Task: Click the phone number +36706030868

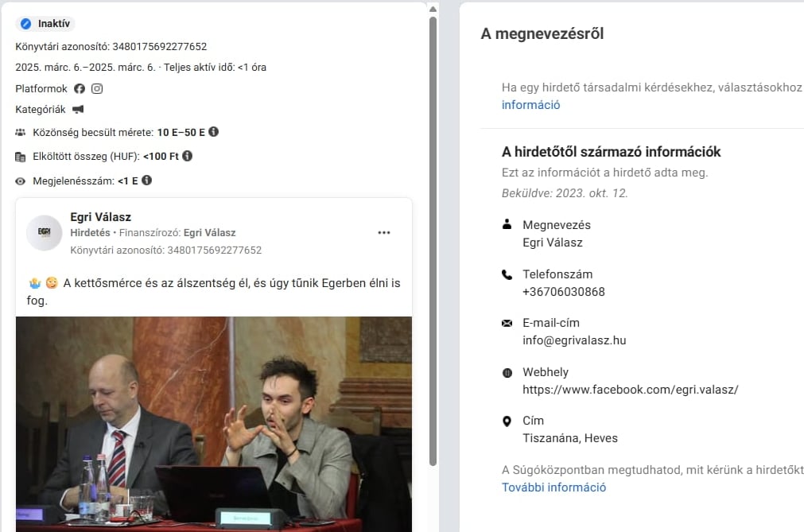Action: click(x=564, y=292)
